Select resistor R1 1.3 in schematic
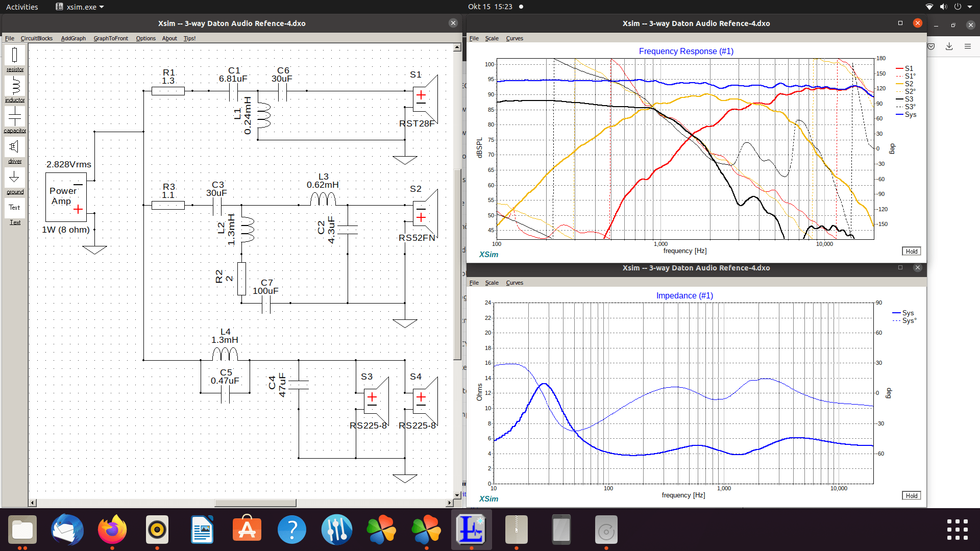This screenshot has width=980, height=551. point(168,91)
